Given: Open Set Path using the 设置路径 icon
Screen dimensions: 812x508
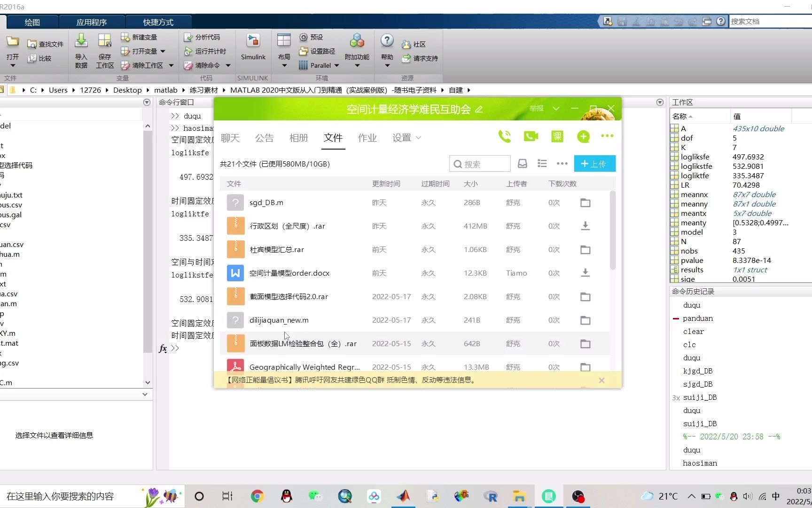Looking at the screenshot, I should tap(317, 51).
